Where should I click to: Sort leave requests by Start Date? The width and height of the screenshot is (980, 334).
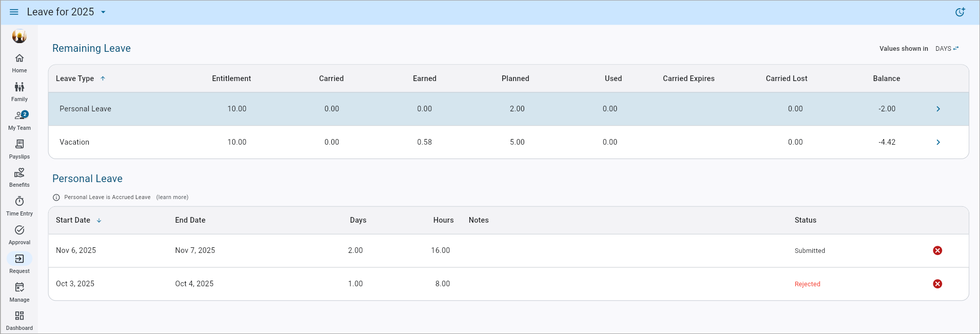coord(73,220)
